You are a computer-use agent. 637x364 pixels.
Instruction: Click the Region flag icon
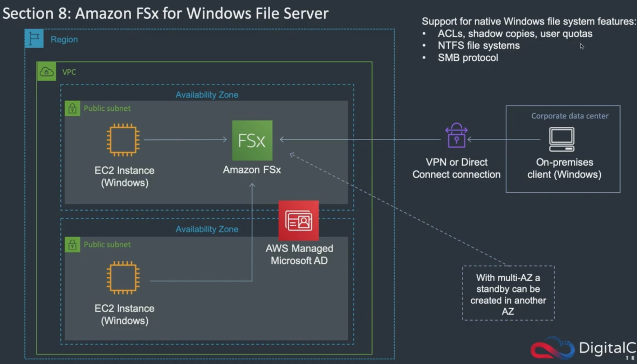tap(34, 39)
